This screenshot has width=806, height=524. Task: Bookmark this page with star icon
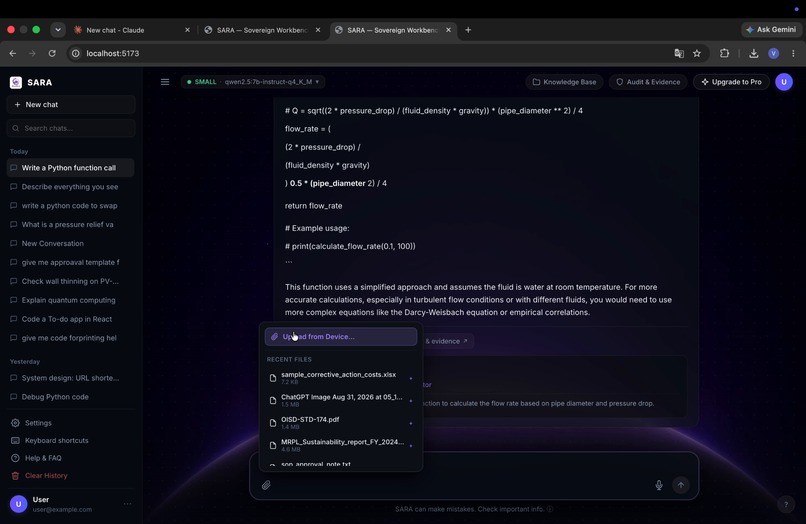coord(697,53)
